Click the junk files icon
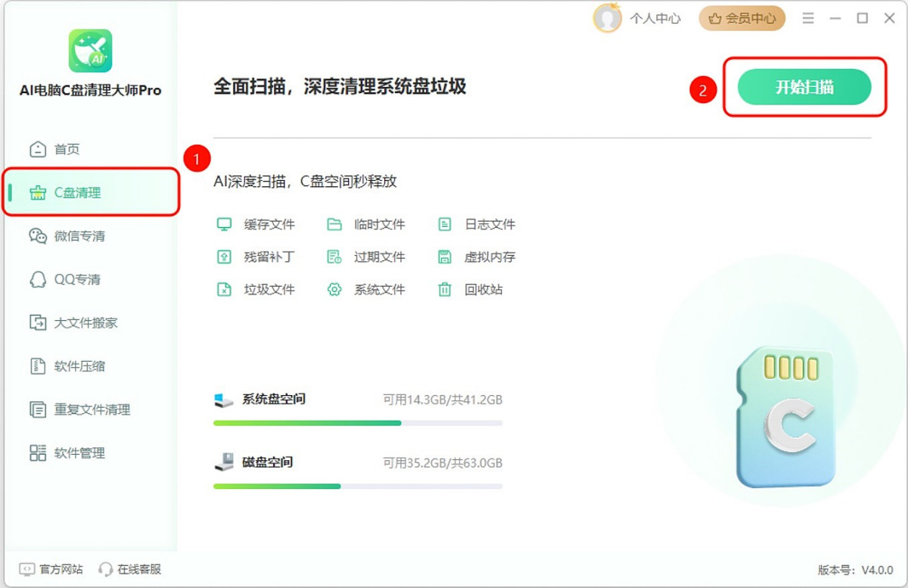Image resolution: width=908 pixels, height=588 pixels. pos(224,289)
